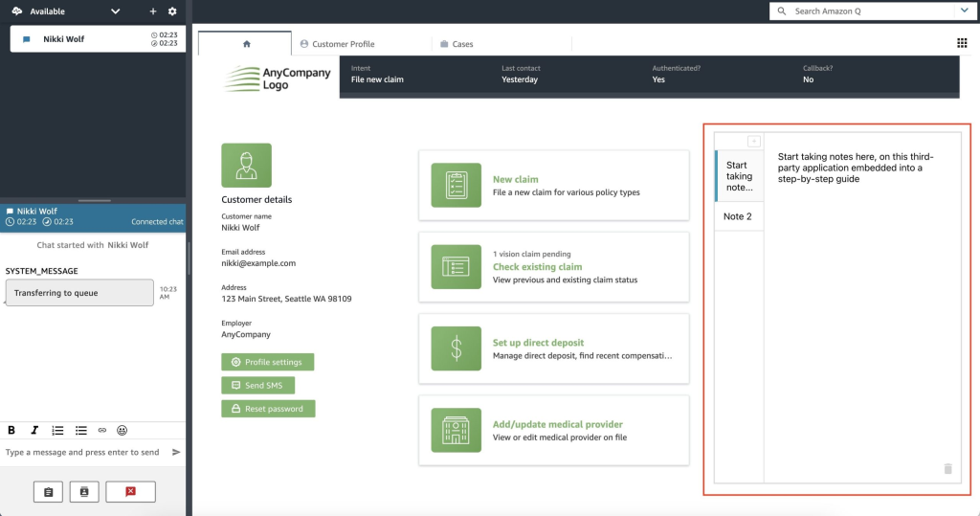Click the dollar sign direct deposit icon
This screenshot has width=980, height=516.
pyautogui.click(x=457, y=348)
